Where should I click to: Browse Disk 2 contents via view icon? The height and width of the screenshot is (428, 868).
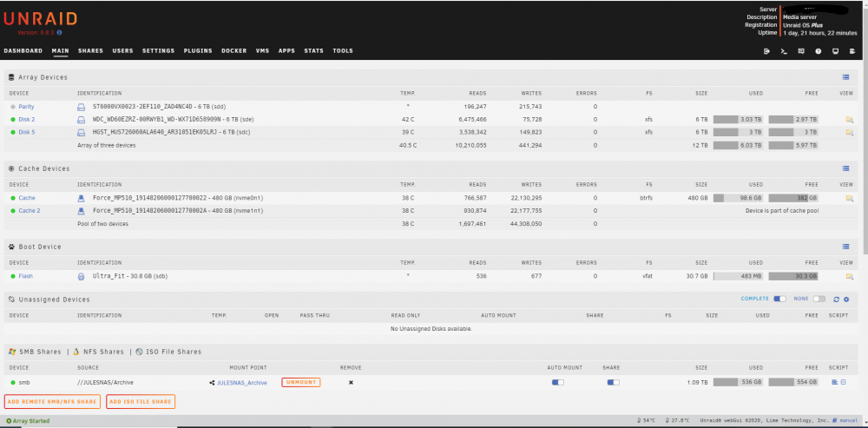coord(849,119)
